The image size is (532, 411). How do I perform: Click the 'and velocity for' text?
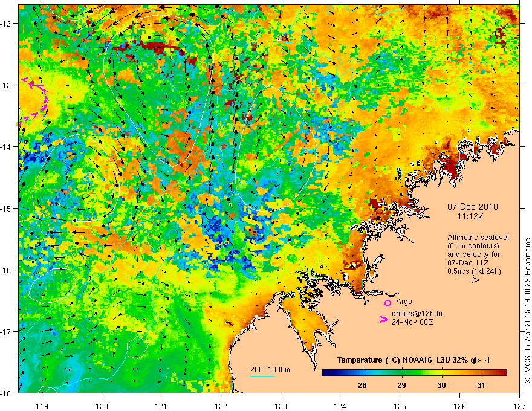473,254
